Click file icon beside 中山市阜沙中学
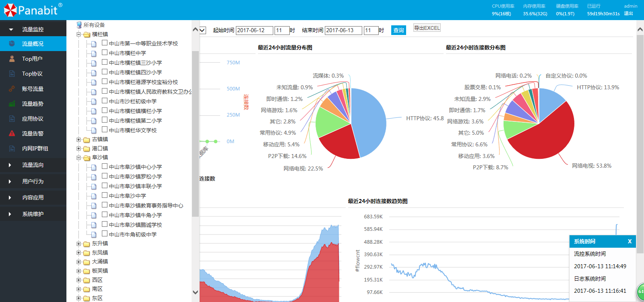 pos(94,196)
